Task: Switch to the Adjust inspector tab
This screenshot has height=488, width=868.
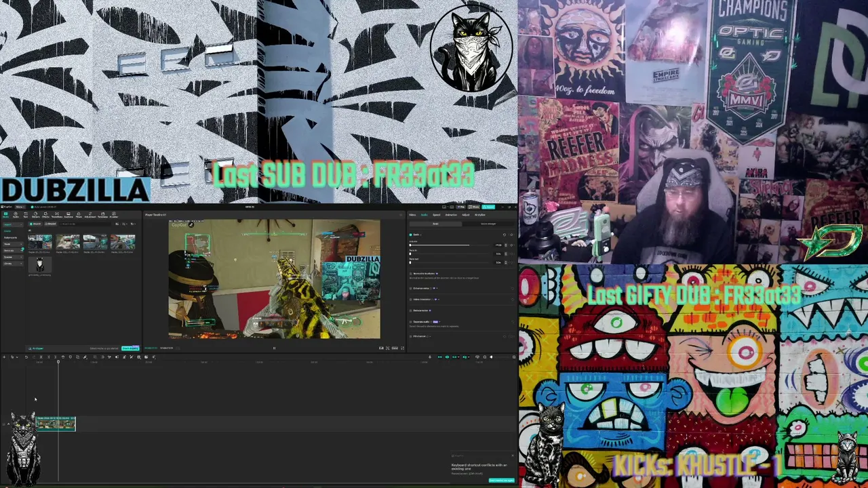Action: pyautogui.click(x=466, y=215)
